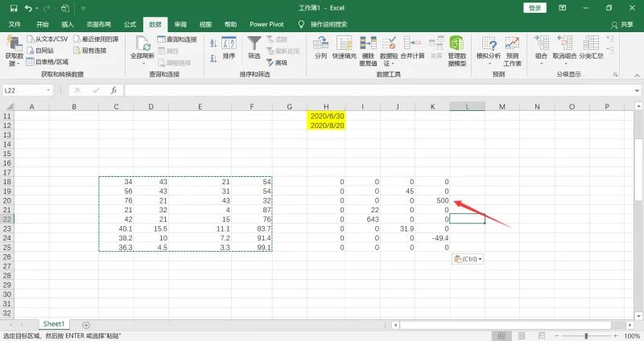Import data From Text/CSV (从文本/CSV)

click(47, 39)
